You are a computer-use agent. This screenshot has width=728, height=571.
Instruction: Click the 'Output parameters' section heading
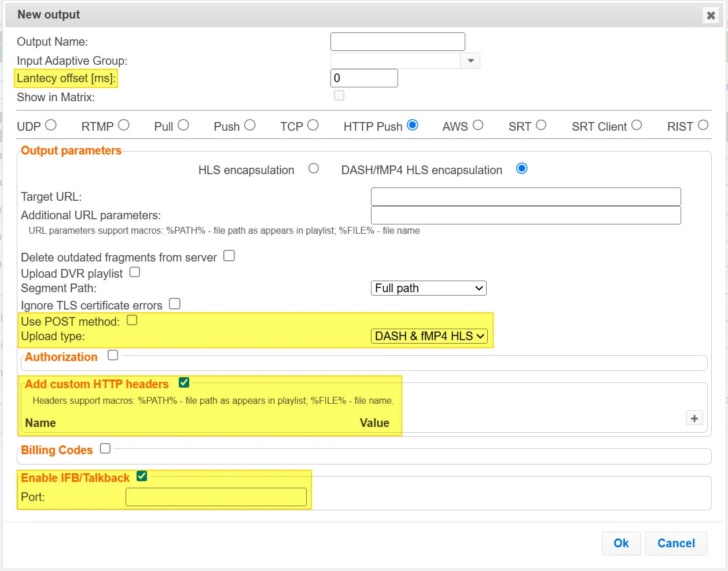pyautogui.click(x=71, y=150)
